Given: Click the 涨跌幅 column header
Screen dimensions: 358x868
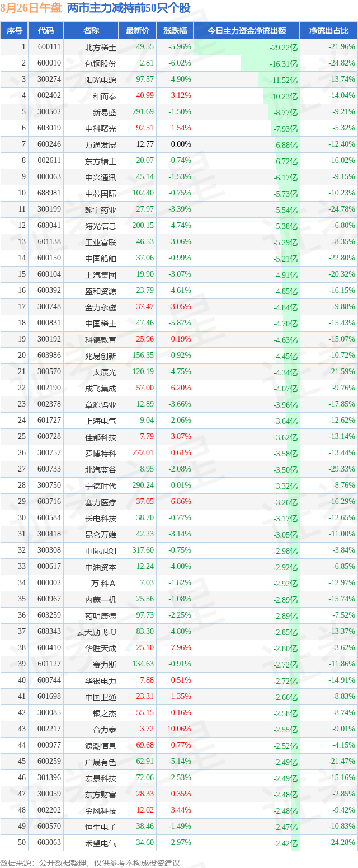Looking at the screenshot, I should (175, 31).
